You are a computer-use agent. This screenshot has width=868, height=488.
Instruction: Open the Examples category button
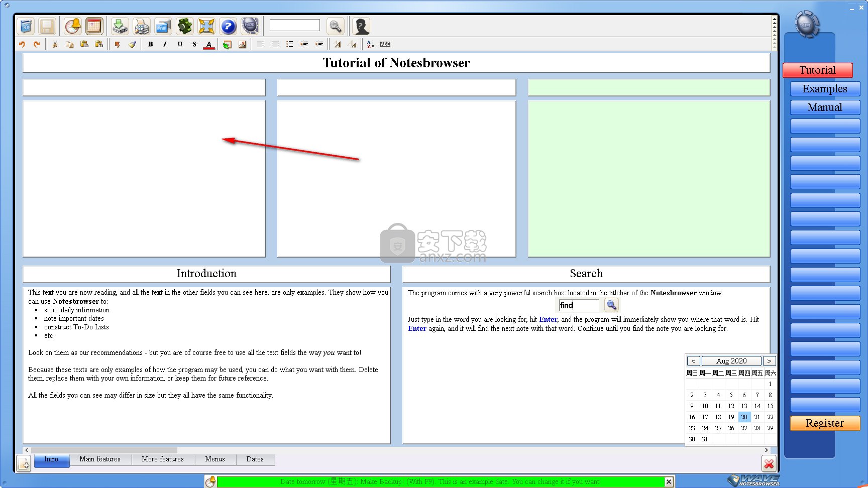pyautogui.click(x=825, y=89)
